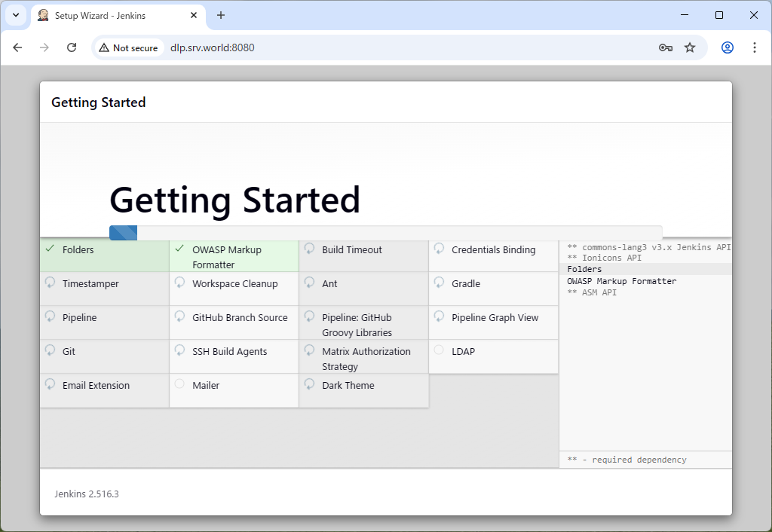Select the Setup Wizard - Jenkins tab
Screen dimensions: 772x532
pyautogui.click(x=113, y=15)
